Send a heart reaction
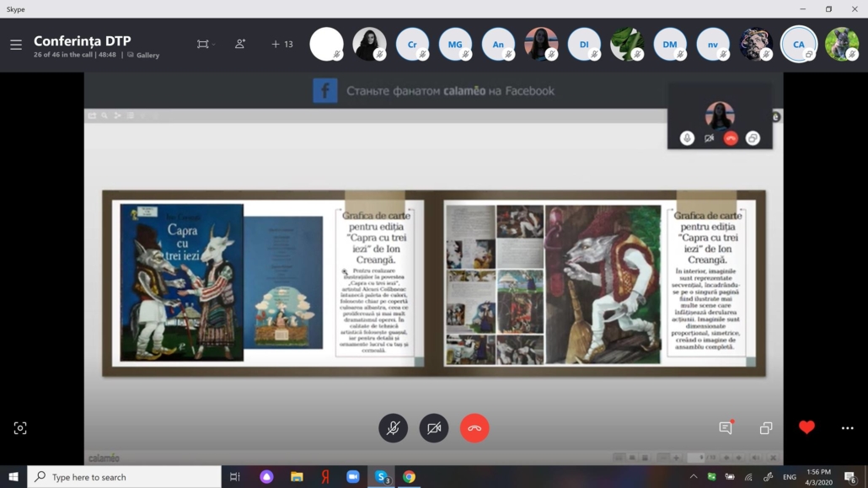This screenshot has width=868, height=488. point(806,428)
